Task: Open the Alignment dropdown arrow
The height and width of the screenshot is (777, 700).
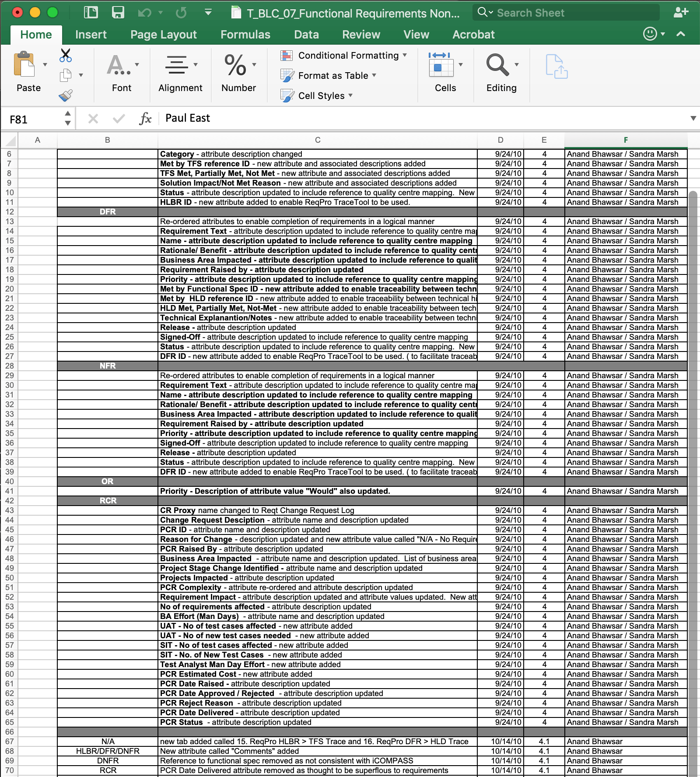Action: point(195,63)
